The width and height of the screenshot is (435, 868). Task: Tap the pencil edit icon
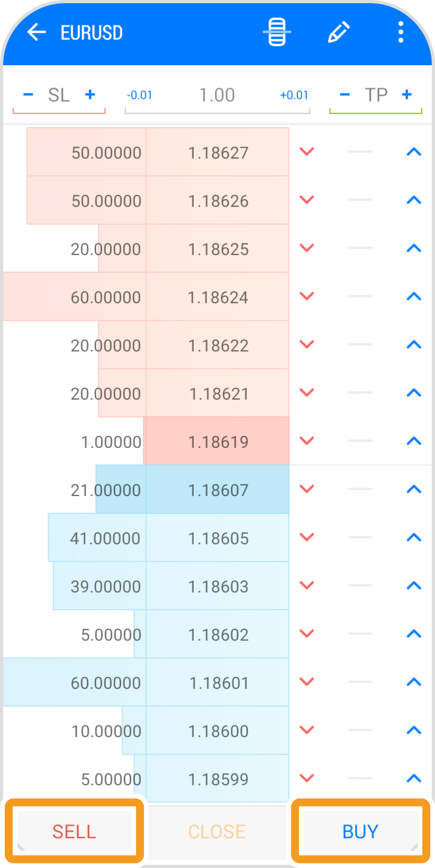coord(339,32)
